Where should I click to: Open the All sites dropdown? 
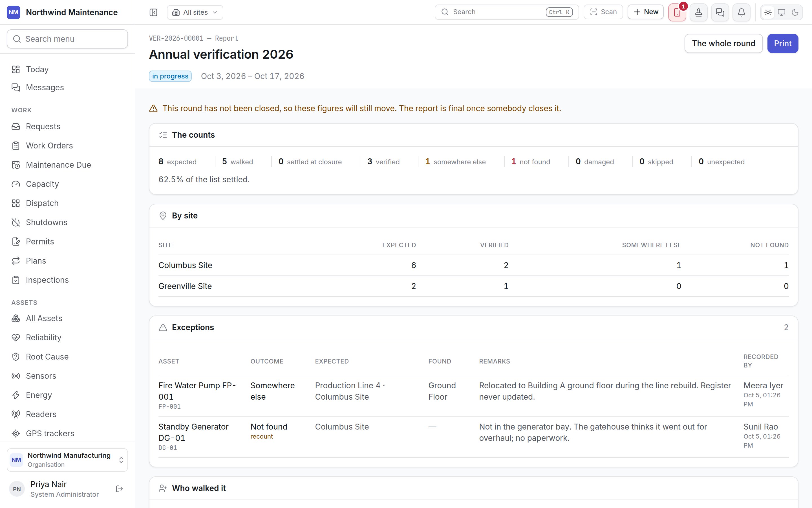click(x=195, y=12)
